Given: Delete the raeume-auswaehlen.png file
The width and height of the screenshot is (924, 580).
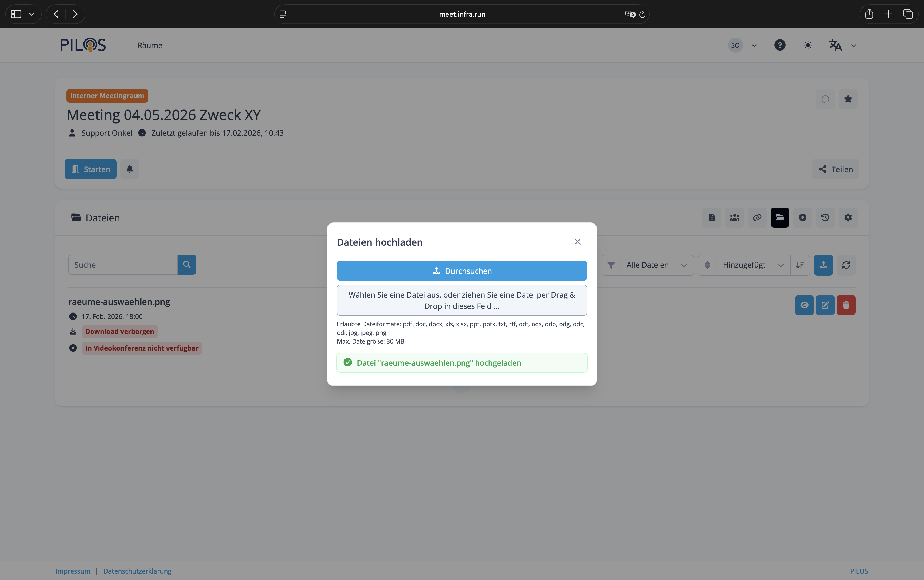Looking at the screenshot, I should coord(846,305).
